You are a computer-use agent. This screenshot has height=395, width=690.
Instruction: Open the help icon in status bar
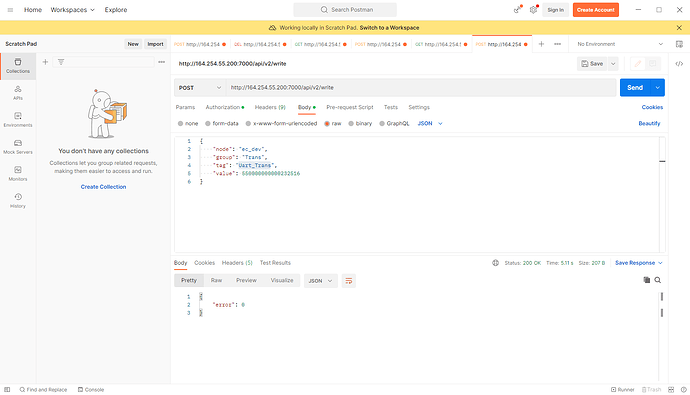point(683,390)
